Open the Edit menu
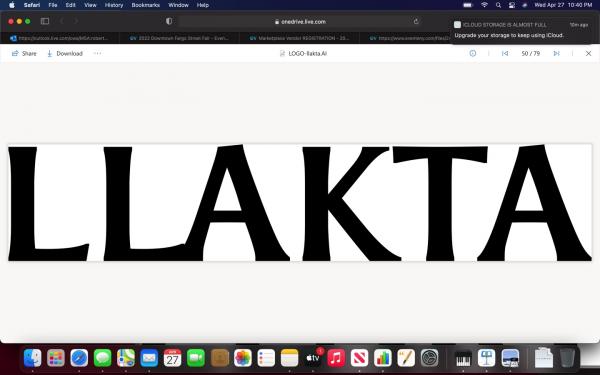The width and height of the screenshot is (600, 375). coord(70,5)
